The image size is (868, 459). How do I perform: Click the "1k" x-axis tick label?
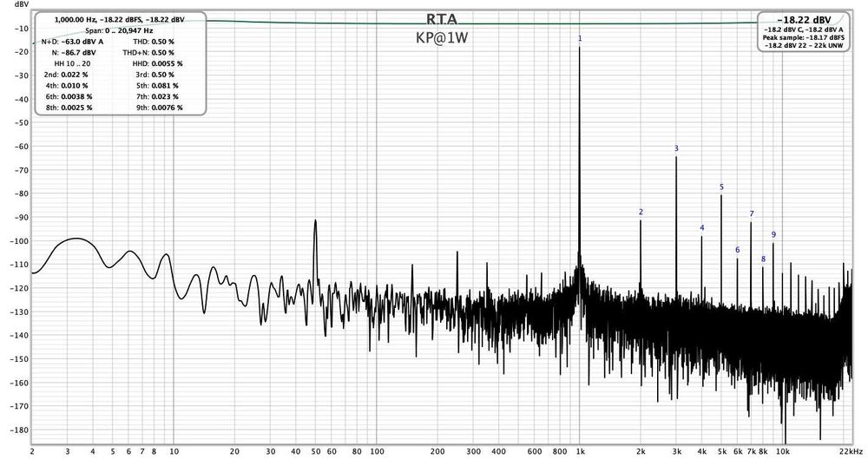(580, 452)
